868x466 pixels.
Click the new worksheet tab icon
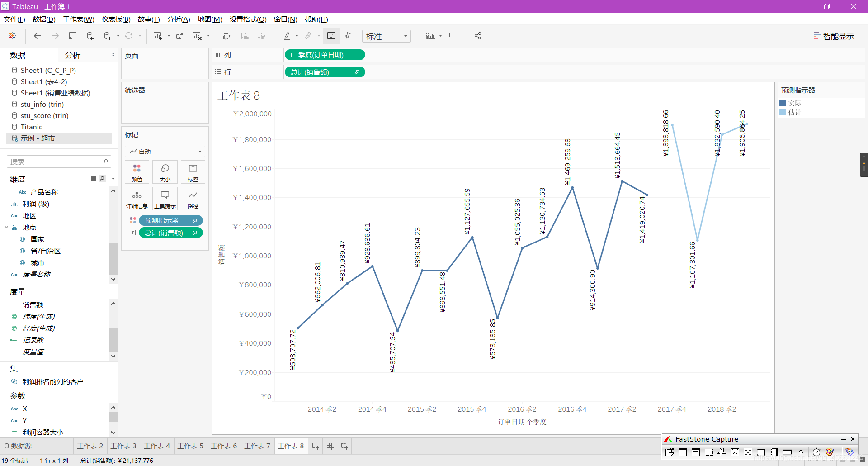(x=316, y=446)
